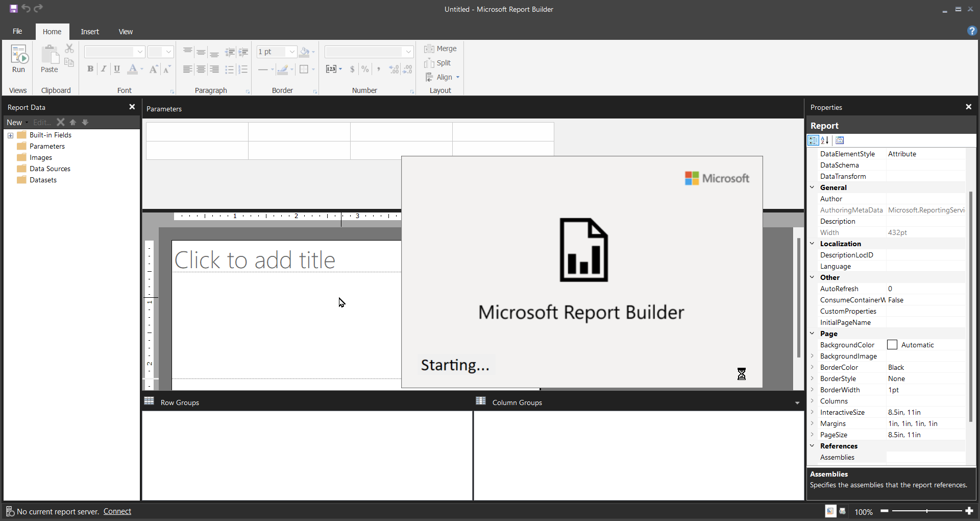980x521 pixels.
Task: Select vertical align middle icon
Action: [201, 52]
